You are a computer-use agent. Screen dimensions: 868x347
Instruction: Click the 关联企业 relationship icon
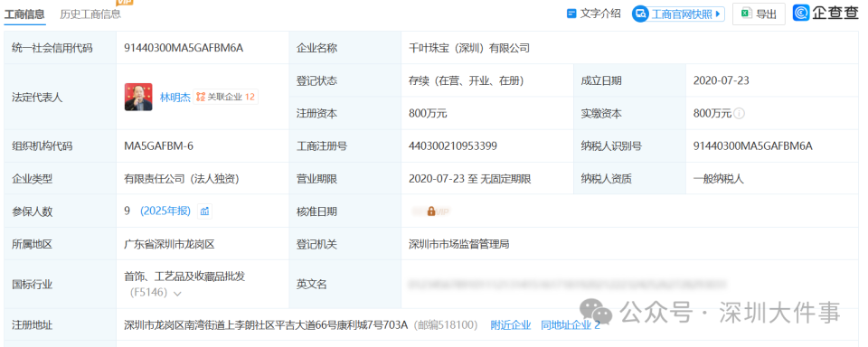pyautogui.click(x=201, y=97)
